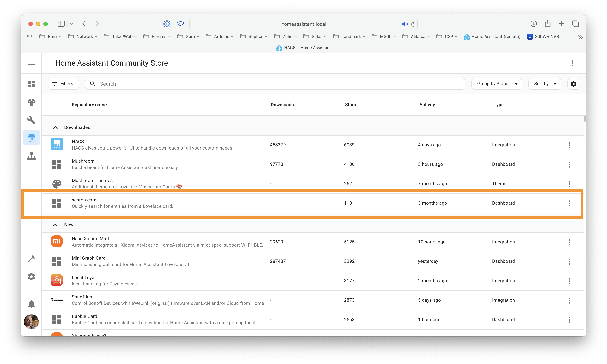The image size is (607, 364).
Task: Click the table settings gear button
Action: pos(573,84)
